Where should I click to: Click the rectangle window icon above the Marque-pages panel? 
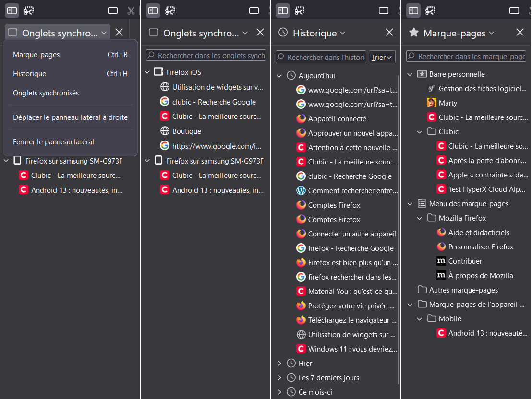pyautogui.click(x=514, y=11)
